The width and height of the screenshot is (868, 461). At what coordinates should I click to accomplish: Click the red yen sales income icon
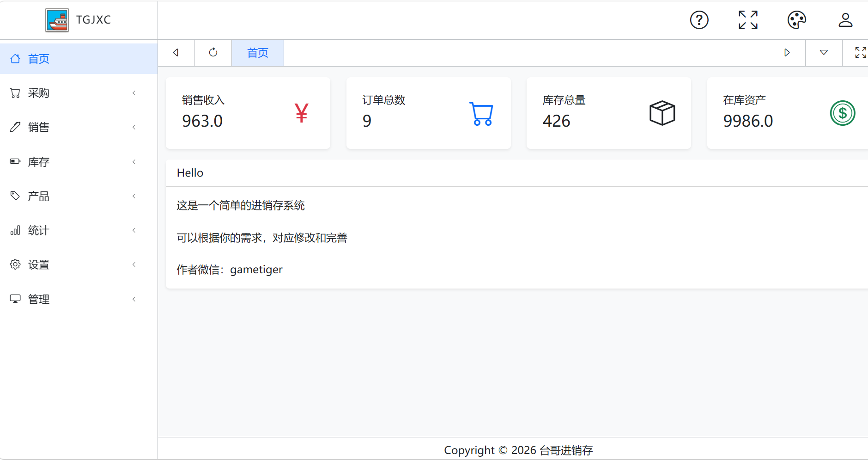pyautogui.click(x=302, y=113)
